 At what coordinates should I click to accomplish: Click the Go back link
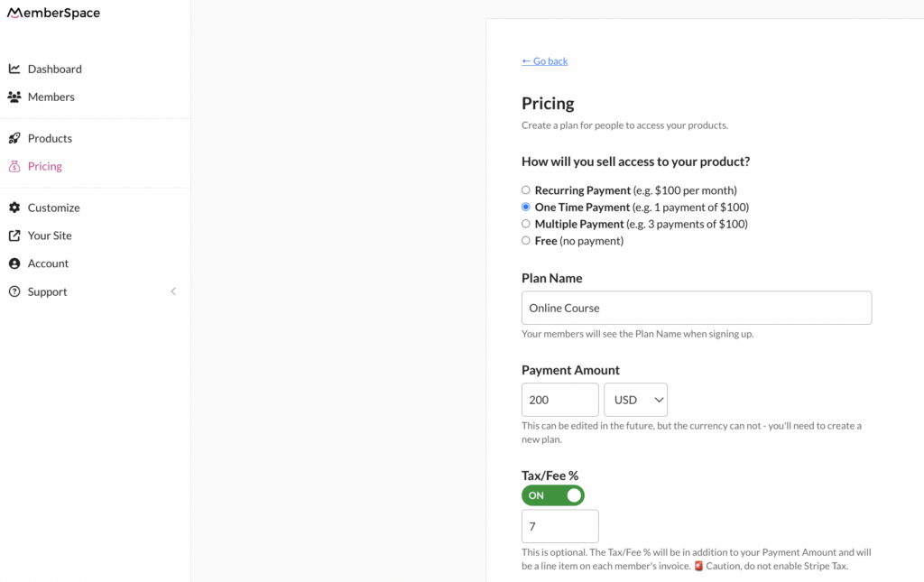[x=545, y=61]
